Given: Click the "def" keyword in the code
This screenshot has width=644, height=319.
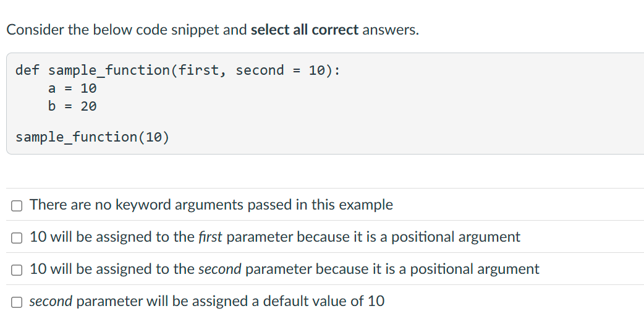Looking at the screenshot, I should tap(27, 70).
